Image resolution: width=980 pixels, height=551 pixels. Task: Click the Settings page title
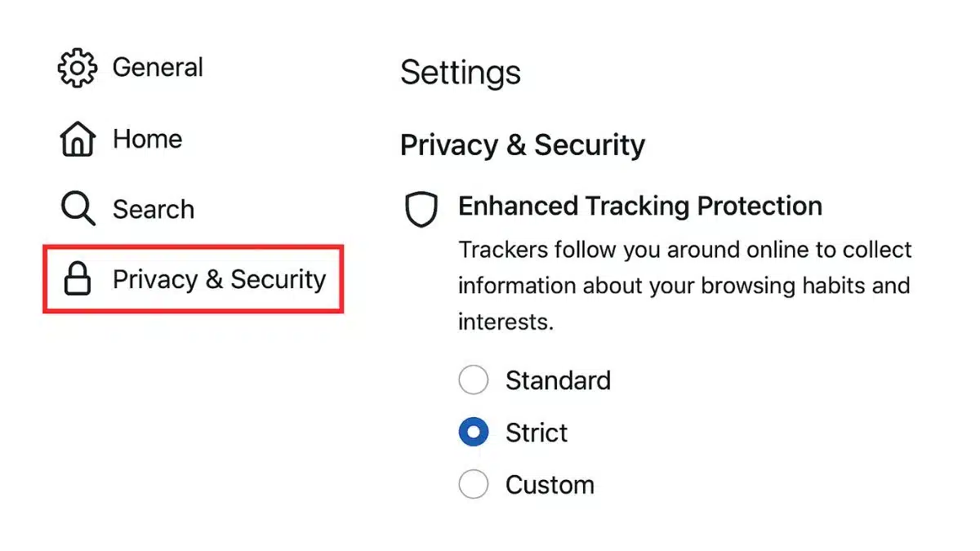click(460, 72)
